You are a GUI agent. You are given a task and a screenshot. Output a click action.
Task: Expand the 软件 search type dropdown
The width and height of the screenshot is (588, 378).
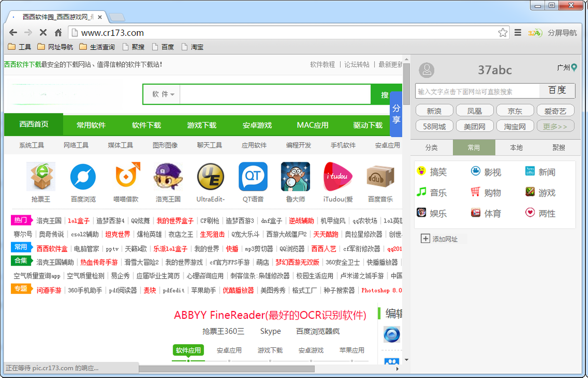click(x=163, y=94)
